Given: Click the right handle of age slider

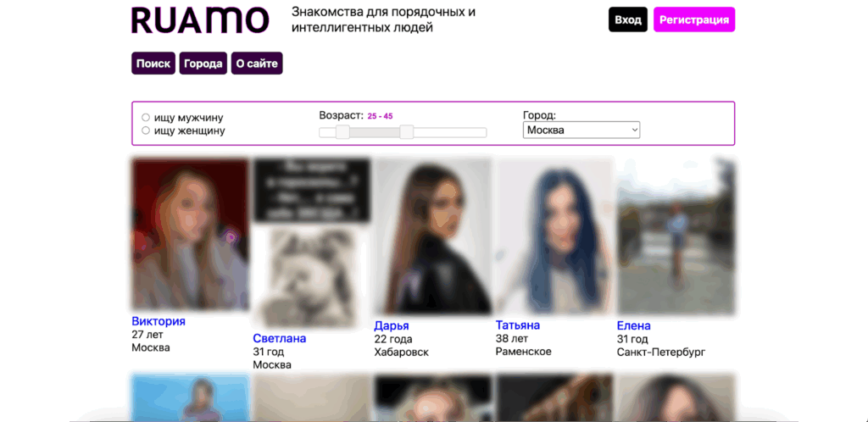Looking at the screenshot, I should coord(406,131).
